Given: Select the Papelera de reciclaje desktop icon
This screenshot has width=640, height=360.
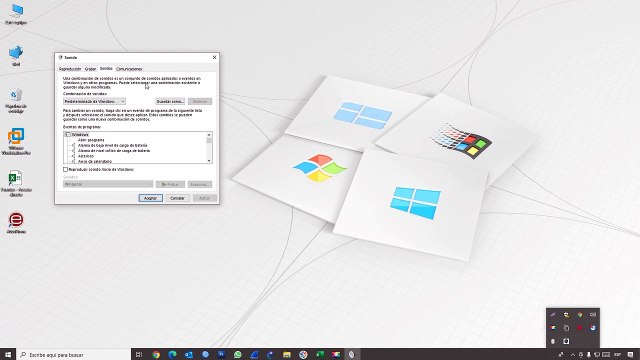Looking at the screenshot, I should click(x=16, y=100).
